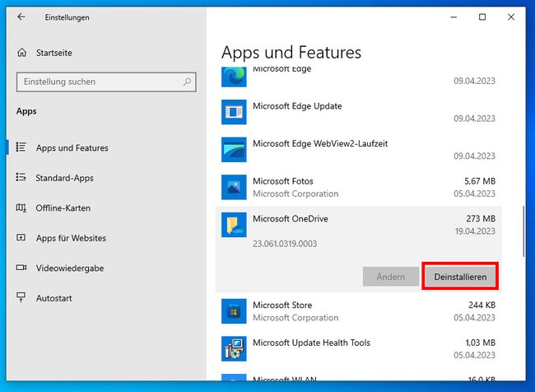Screen dimensions: 535x392
Task: Click the Health Tools size 1,03 MB
Action: tap(481, 343)
